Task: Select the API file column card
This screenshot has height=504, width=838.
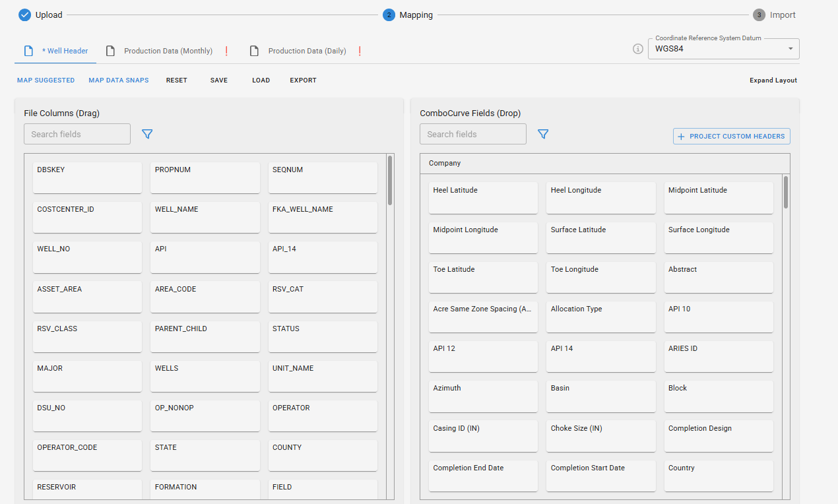Action: click(205, 257)
